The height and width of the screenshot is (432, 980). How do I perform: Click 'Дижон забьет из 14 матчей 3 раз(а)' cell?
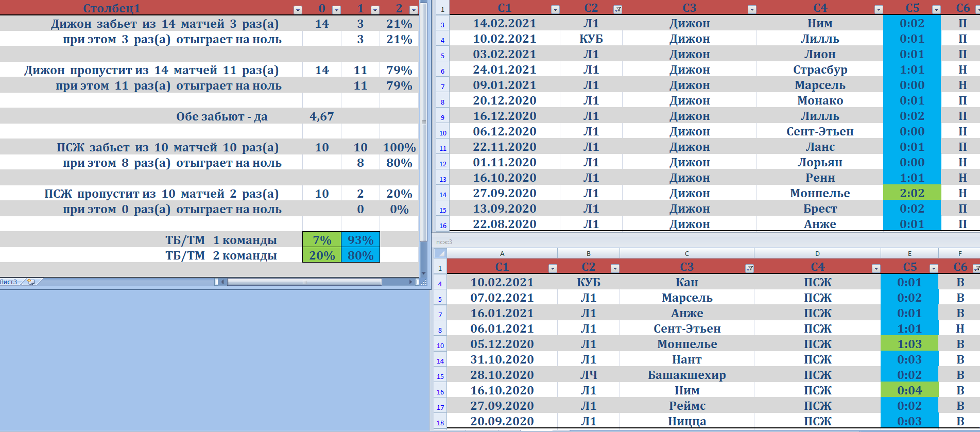tap(151, 23)
